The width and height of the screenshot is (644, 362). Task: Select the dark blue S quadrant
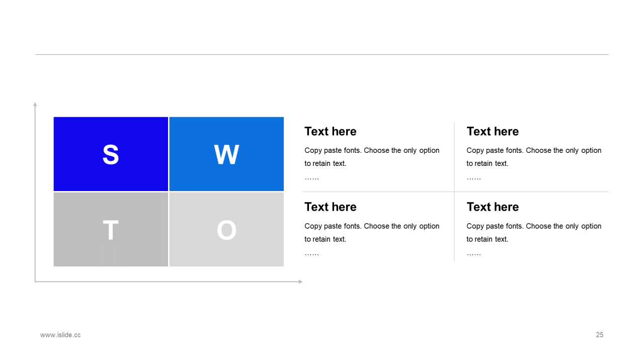[x=111, y=154]
